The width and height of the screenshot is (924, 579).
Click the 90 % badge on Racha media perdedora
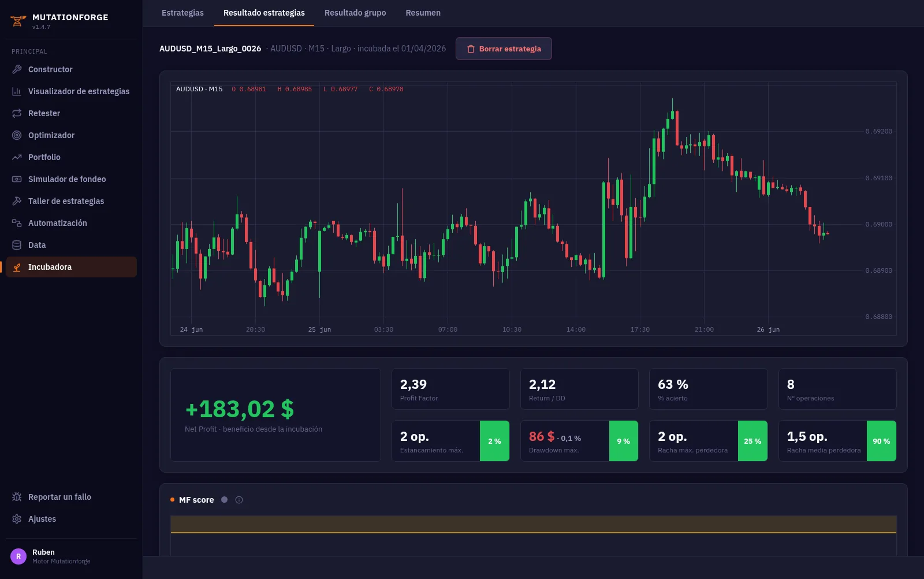[881, 441]
